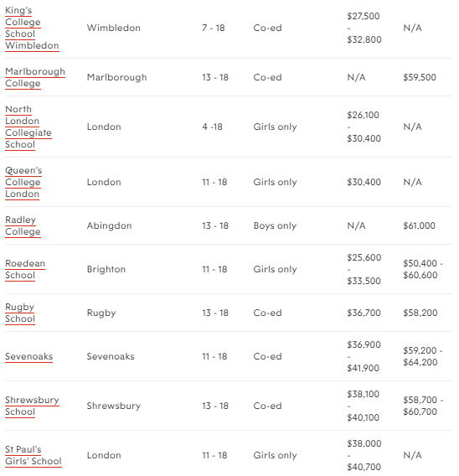Follow the Radley College link
The height and width of the screenshot is (476, 459).
point(23,225)
